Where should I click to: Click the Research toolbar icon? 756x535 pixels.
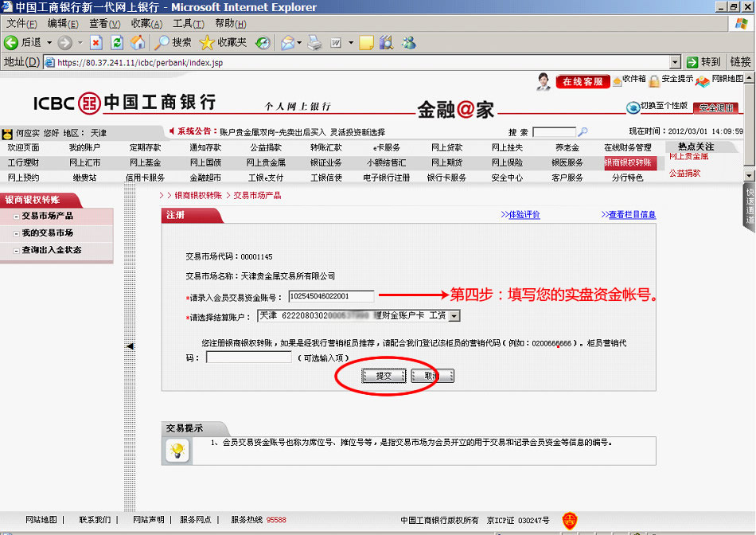coord(386,43)
